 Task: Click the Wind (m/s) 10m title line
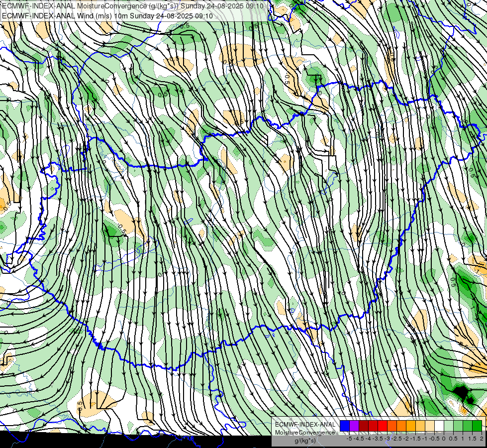[x=107, y=16]
